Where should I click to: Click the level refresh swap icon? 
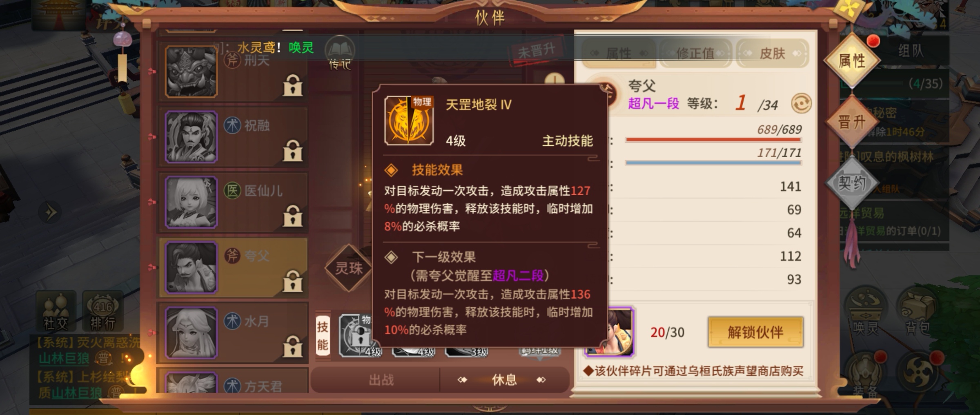[801, 103]
